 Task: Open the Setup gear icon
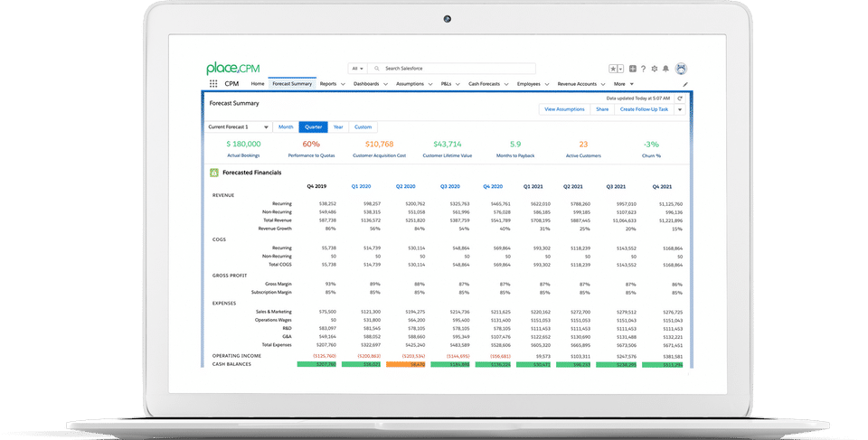(655, 69)
